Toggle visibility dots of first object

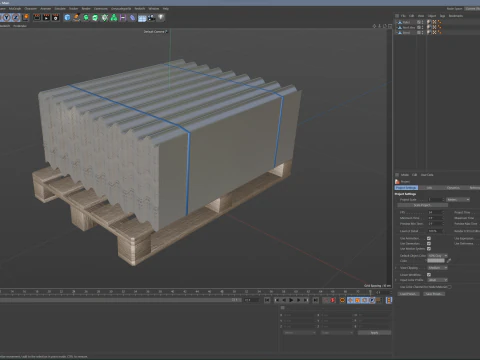point(422,22)
